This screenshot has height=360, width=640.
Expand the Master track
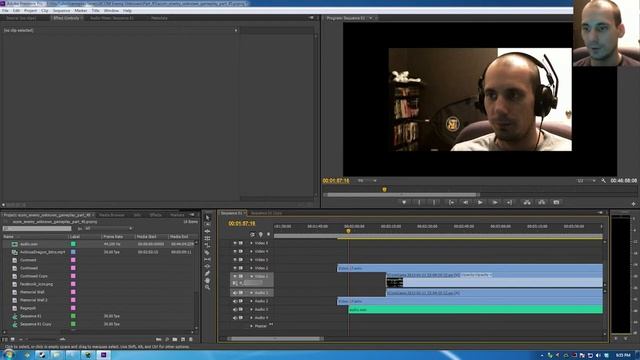(251, 326)
